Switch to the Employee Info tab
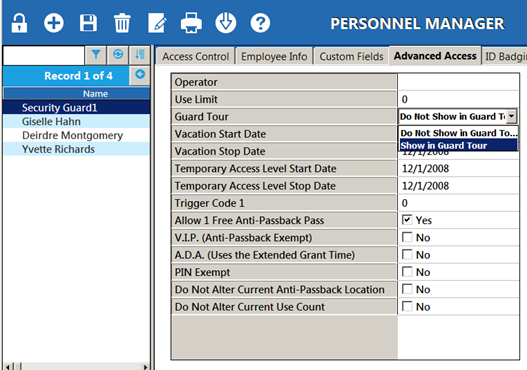 pyautogui.click(x=274, y=56)
